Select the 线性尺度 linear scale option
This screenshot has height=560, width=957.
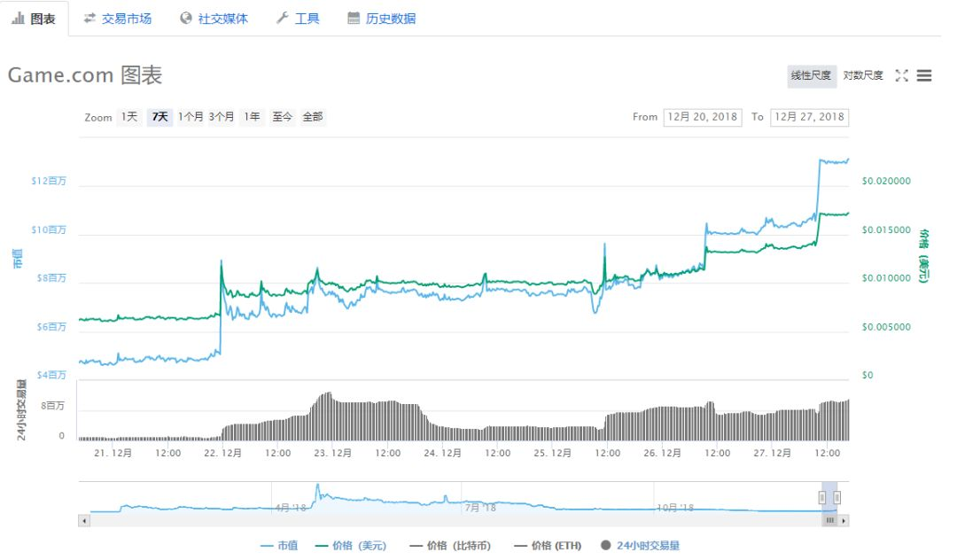[x=811, y=75]
